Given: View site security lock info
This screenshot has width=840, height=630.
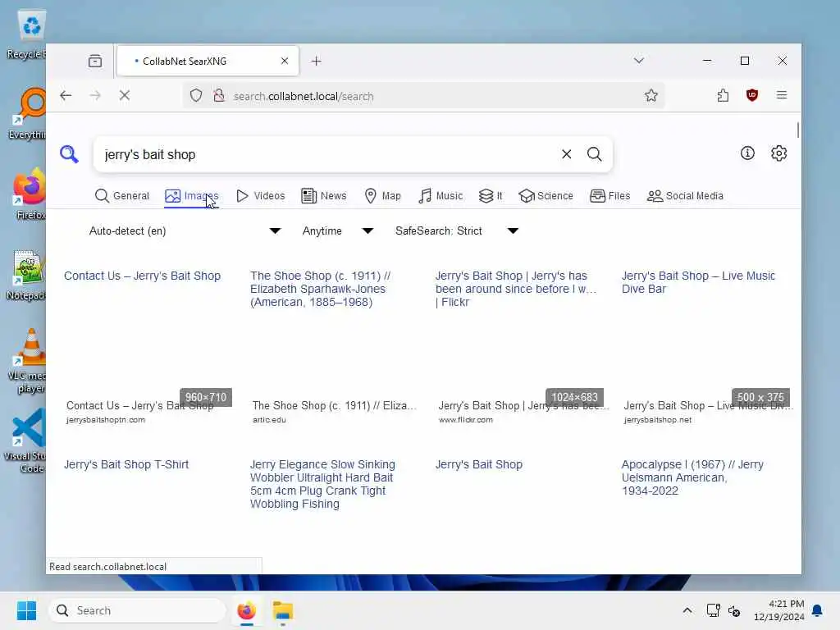Looking at the screenshot, I should [x=218, y=96].
